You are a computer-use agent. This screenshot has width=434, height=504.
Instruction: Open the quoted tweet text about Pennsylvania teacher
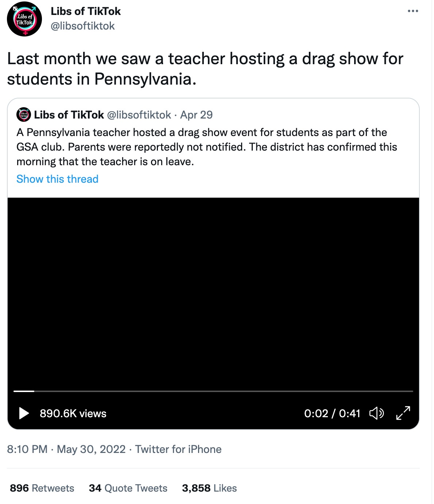click(x=206, y=147)
